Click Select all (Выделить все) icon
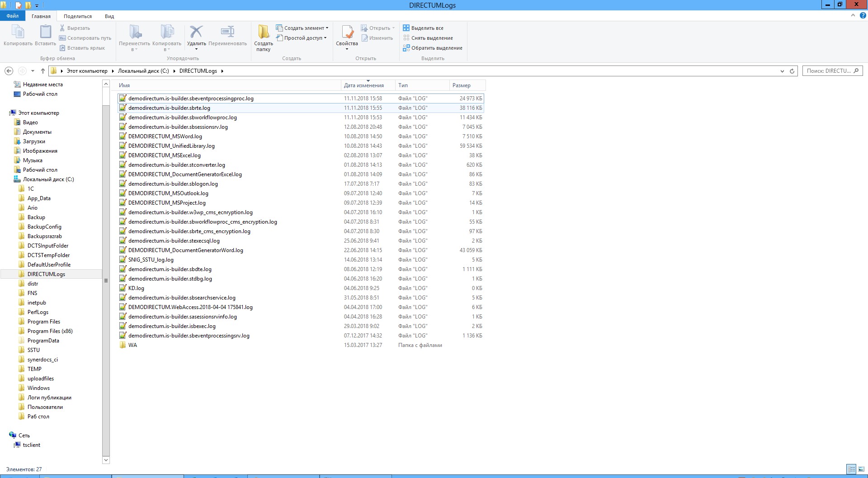 tap(406, 28)
